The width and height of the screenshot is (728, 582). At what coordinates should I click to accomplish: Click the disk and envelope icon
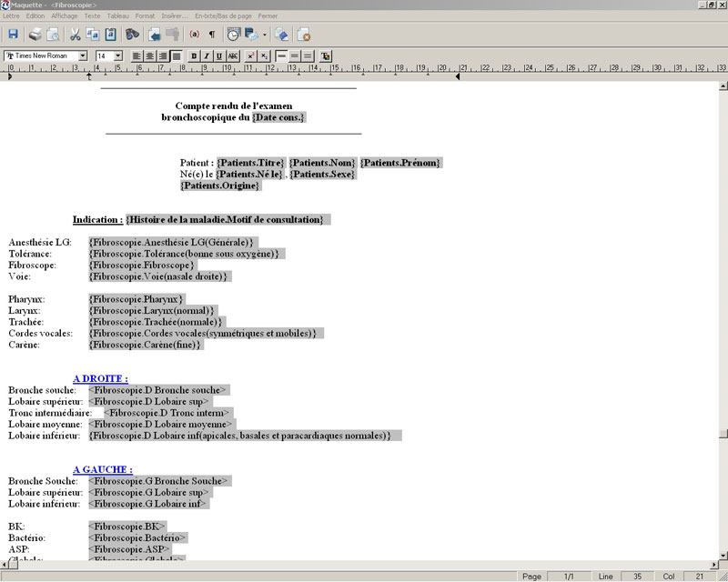(x=251, y=34)
